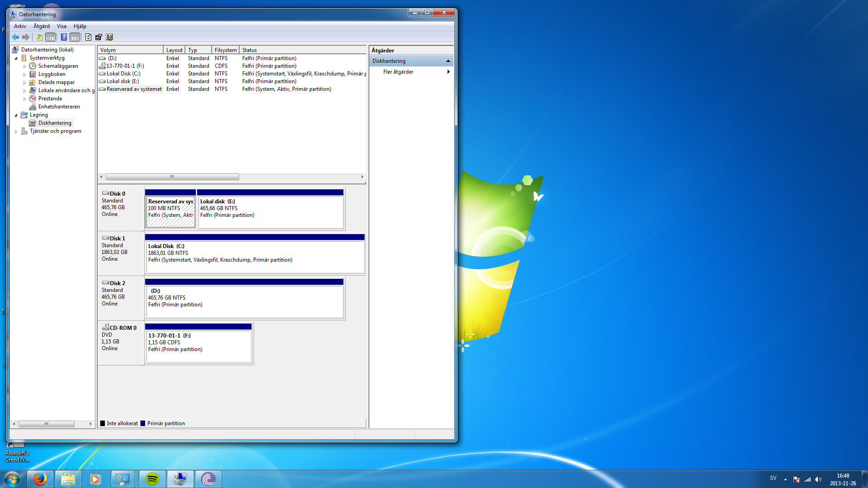This screenshot has height=488, width=868.
Task: Select Lokal disk (E:) in volume list
Action: point(232,81)
